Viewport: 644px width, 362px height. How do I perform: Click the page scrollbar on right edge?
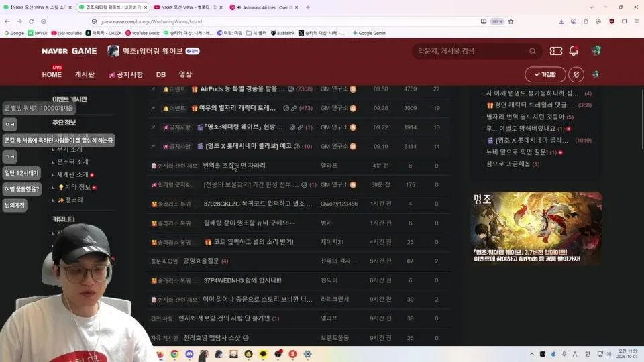coord(642,119)
